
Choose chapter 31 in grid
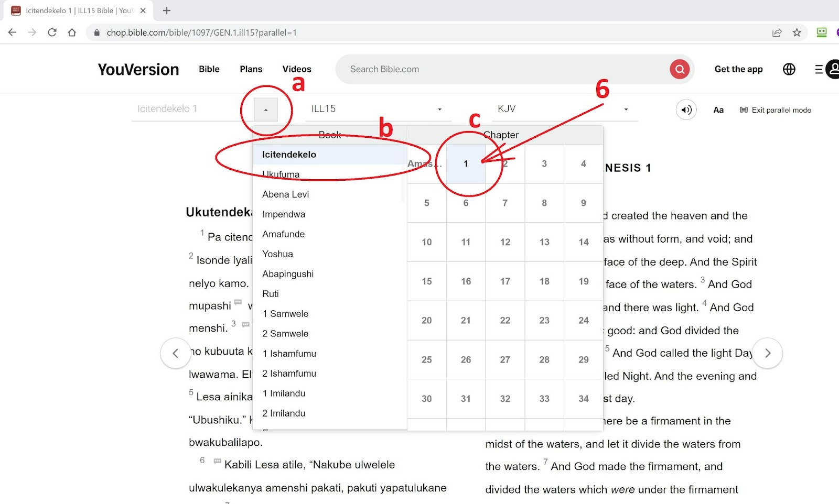[x=466, y=399]
